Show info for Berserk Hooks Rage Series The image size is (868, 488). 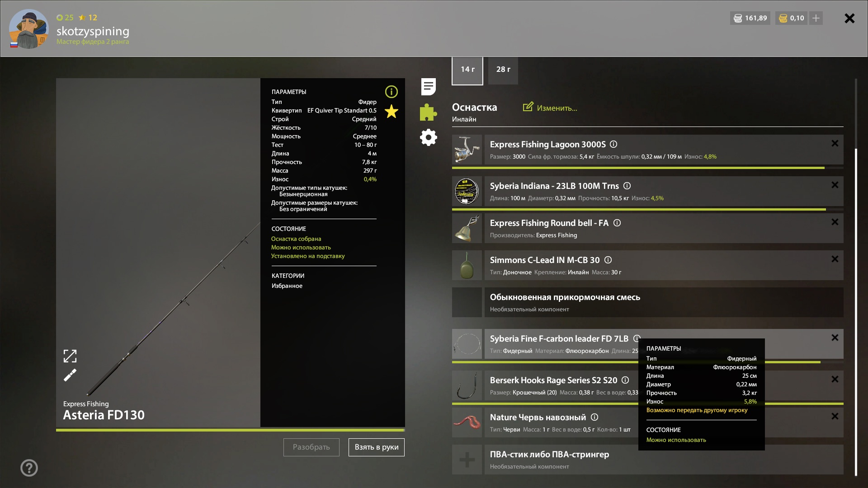[625, 380]
